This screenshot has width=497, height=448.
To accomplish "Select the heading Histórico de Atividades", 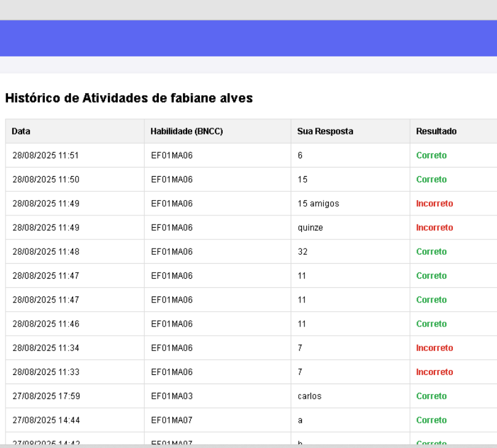I will pyautogui.click(x=129, y=98).
